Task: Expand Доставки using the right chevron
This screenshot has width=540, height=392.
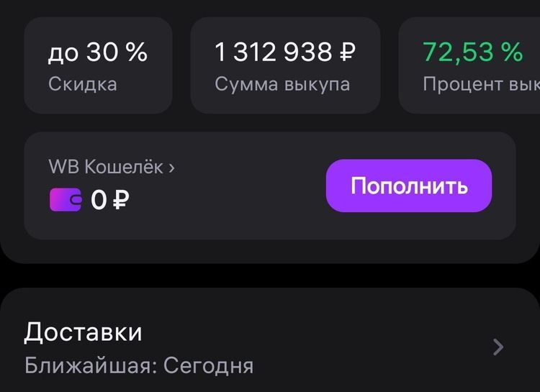Action: (498, 347)
